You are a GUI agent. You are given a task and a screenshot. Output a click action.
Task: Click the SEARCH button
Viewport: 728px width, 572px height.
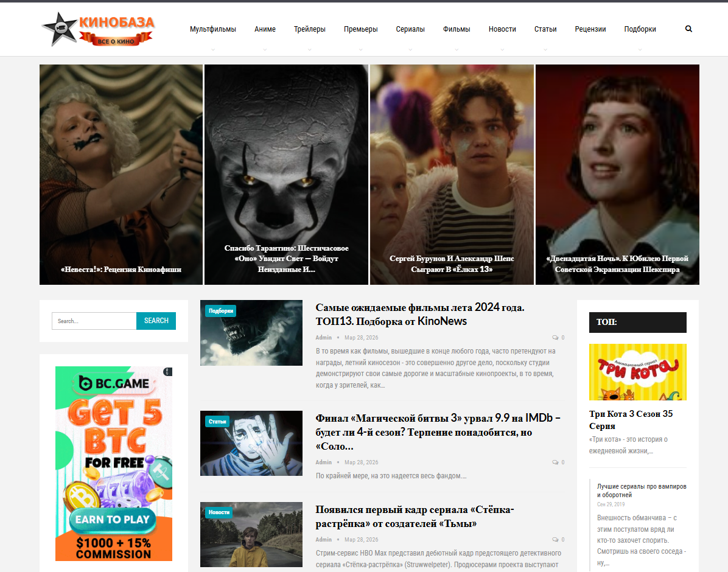click(156, 321)
